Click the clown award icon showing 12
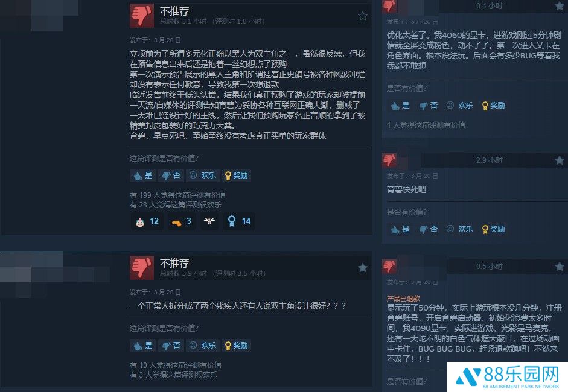The width and height of the screenshot is (568, 392). pos(147,221)
